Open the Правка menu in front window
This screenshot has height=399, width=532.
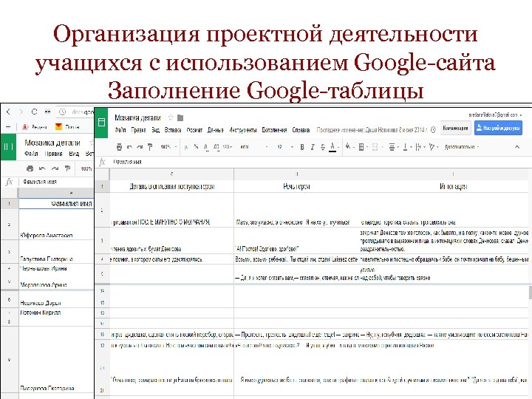138,129
